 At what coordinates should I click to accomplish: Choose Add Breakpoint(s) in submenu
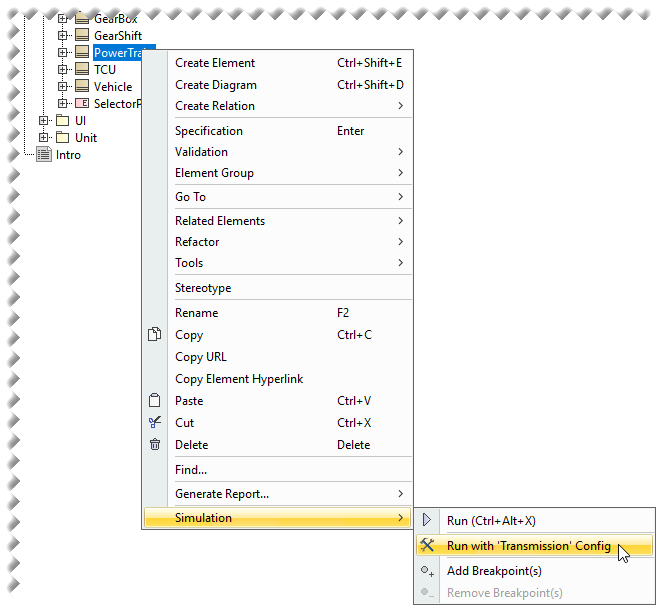535,571
